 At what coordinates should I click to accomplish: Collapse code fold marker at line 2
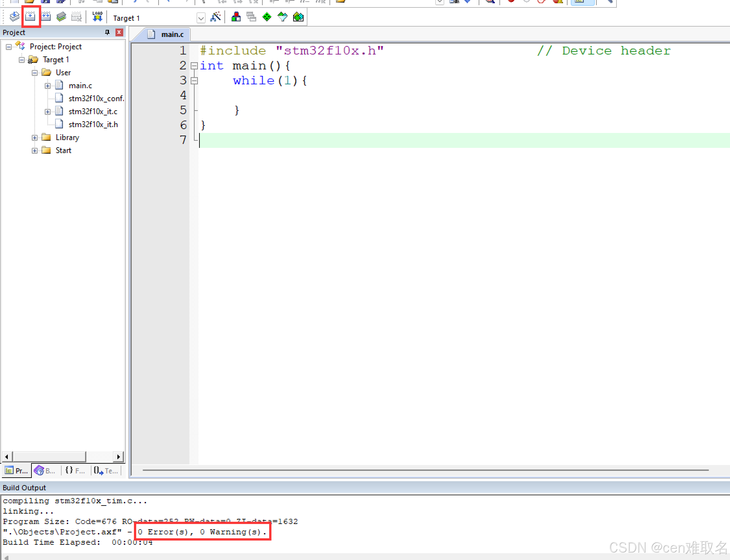tap(194, 66)
